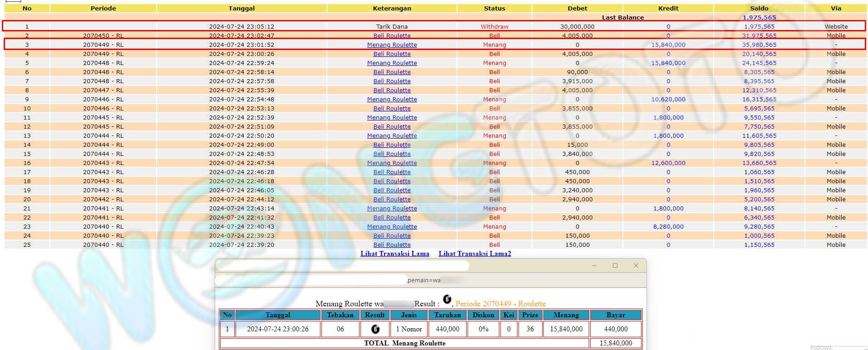Viewport: 868px width, 350px height.
Task: Click the Tanggal column header in main table
Action: point(242,8)
